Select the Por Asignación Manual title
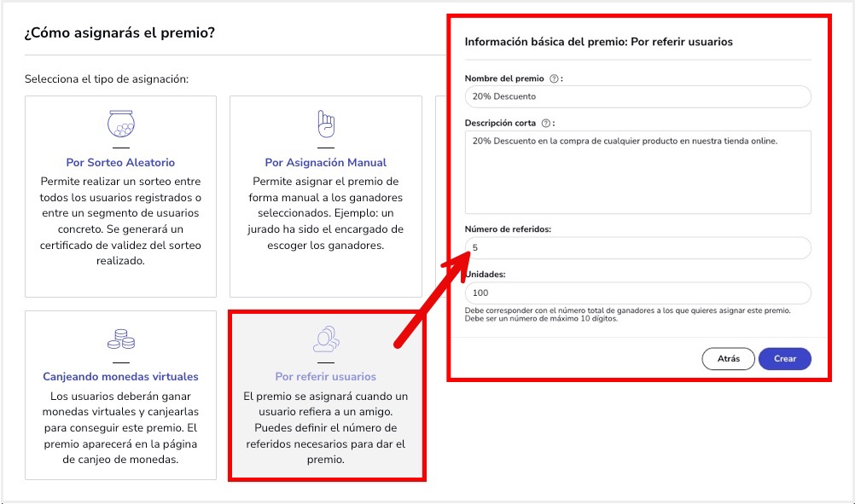 click(325, 162)
